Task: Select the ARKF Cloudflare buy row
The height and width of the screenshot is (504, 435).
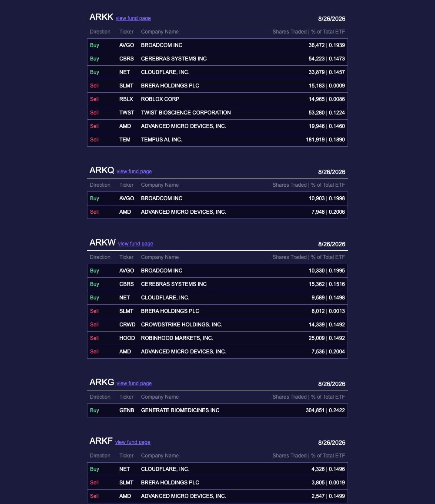Action: [x=217, y=469]
